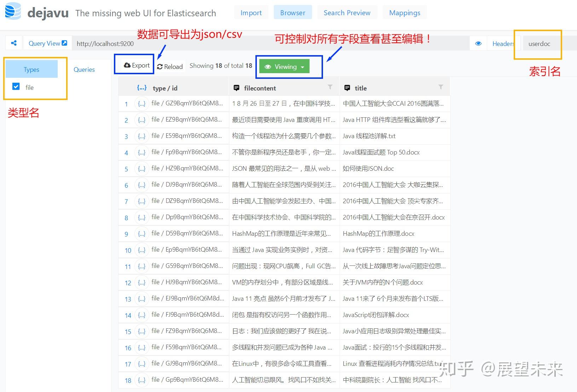577x392 pixels.
Task: Click the share icon beside Query View
Action: tap(14, 43)
